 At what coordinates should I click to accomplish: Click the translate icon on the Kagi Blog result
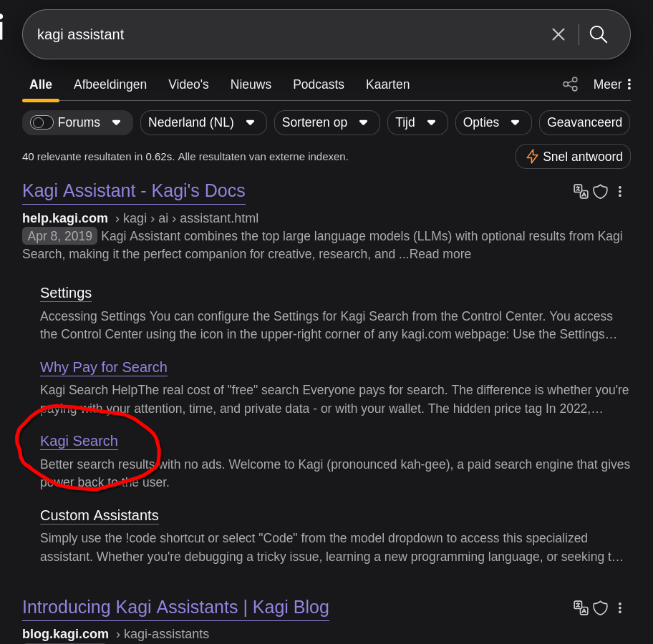point(580,607)
